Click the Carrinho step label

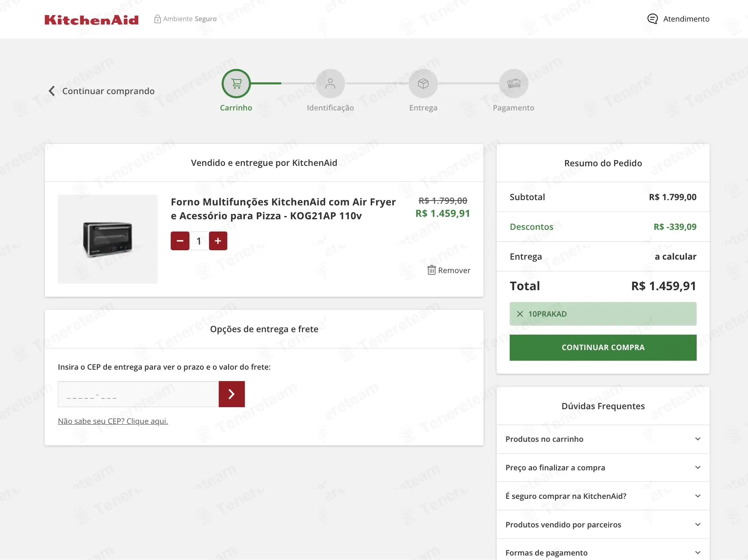(x=236, y=108)
